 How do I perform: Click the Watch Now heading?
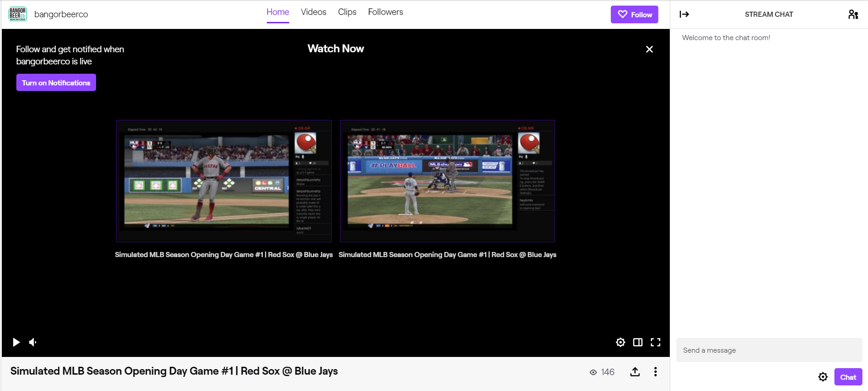(x=336, y=49)
